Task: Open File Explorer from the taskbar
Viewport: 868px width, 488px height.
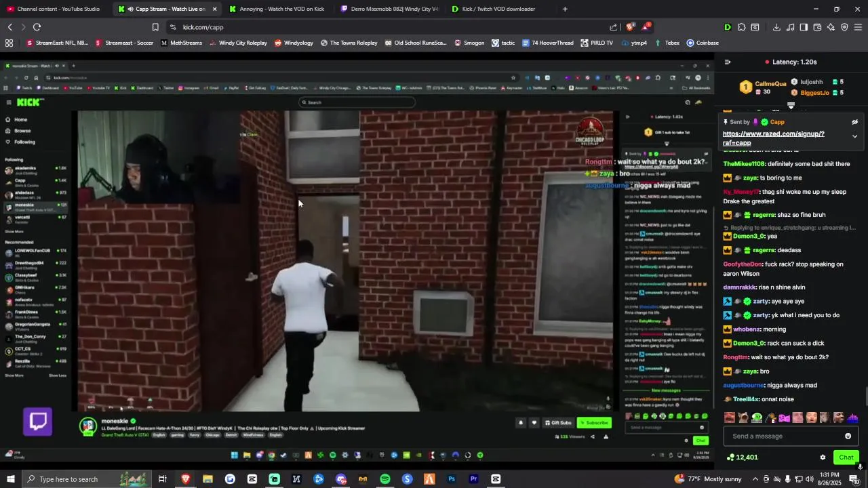Action: (x=208, y=479)
